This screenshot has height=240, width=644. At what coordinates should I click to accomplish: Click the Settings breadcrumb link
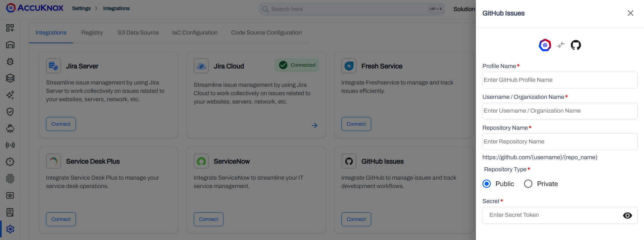coord(81,8)
